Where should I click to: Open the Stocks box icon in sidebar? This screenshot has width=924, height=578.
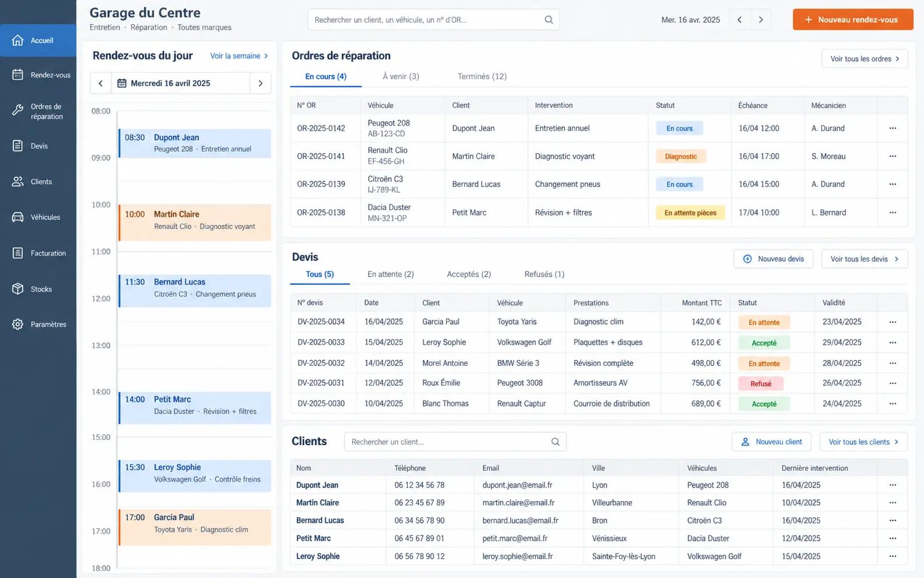point(18,289)
